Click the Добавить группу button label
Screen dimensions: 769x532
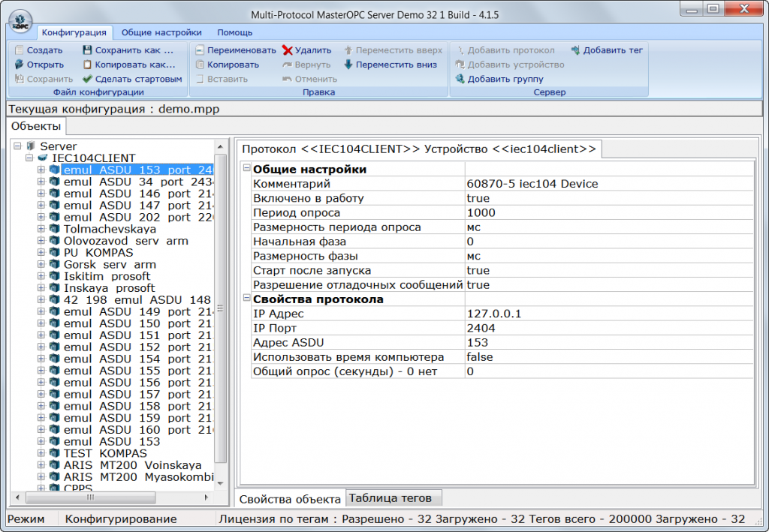click(505, 79)
